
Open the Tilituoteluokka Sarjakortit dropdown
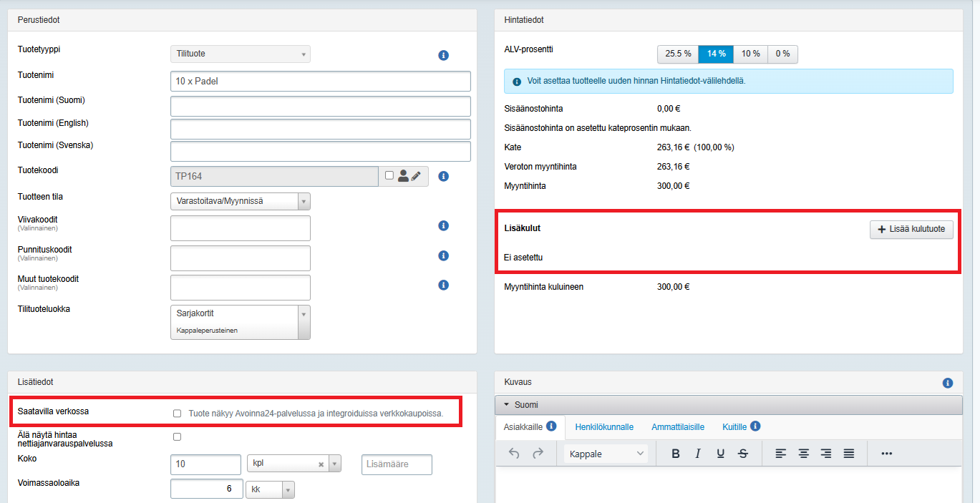240,322
